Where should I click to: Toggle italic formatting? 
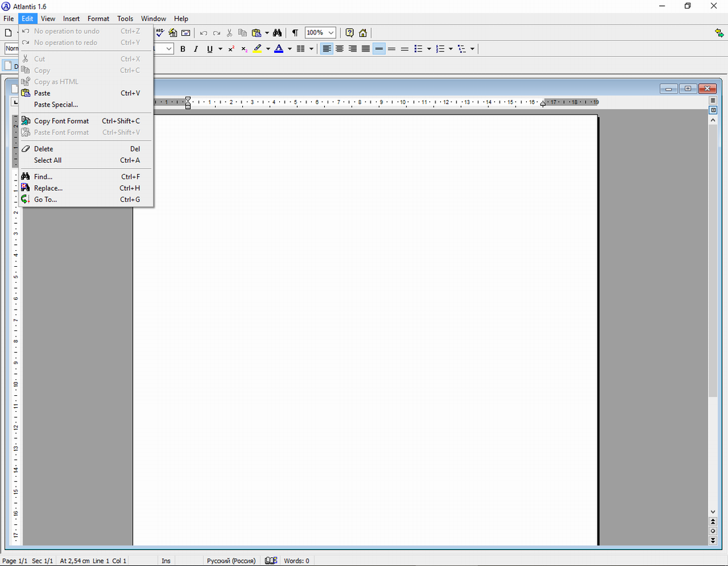196,49
